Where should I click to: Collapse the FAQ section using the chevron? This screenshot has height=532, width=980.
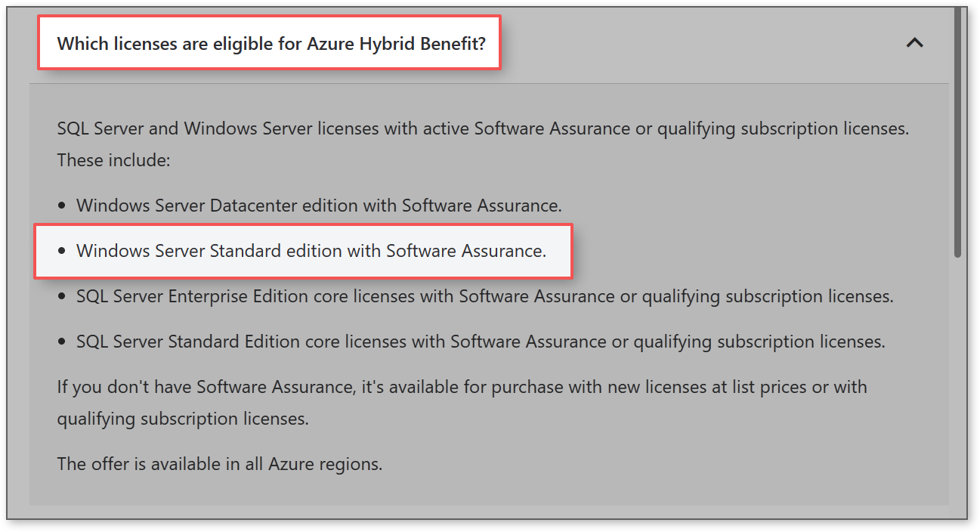(x=914, y=43)
